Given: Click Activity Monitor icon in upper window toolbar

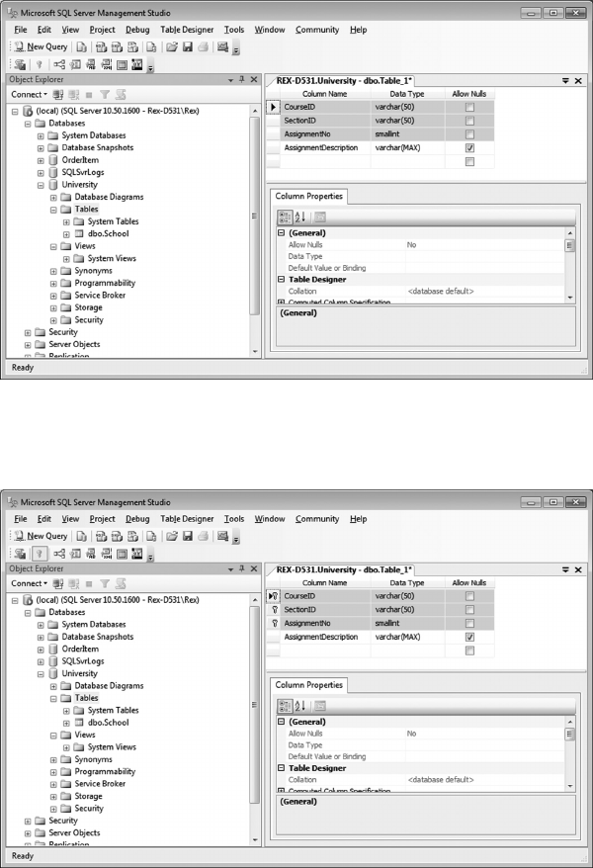Looking at the screenshot, I should [x=223, y=47].
